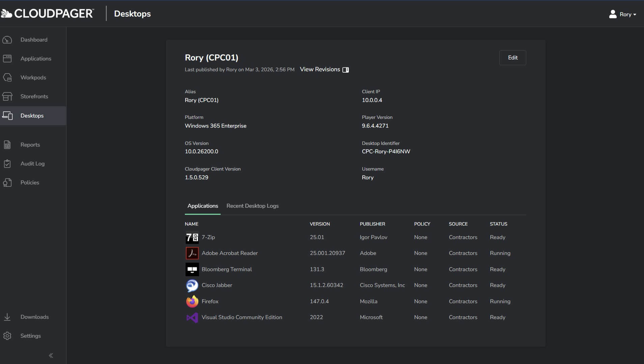Open the Dashboard gauge icon in sidebar

tap(7, 40)
